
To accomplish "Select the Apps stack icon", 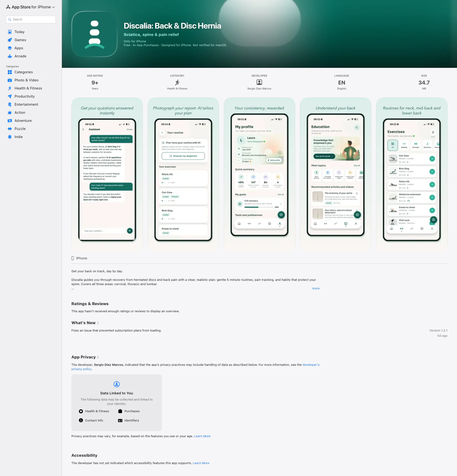I will [x=10, y=48].
